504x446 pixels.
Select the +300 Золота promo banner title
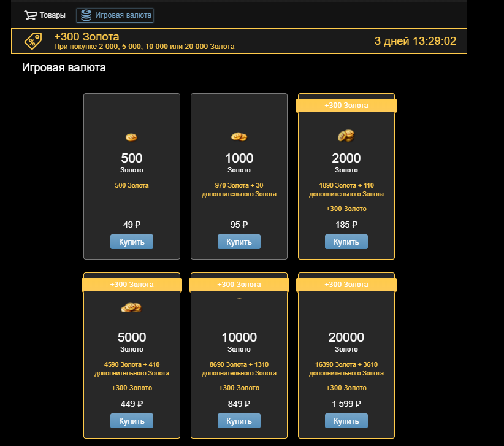[86, 37]
